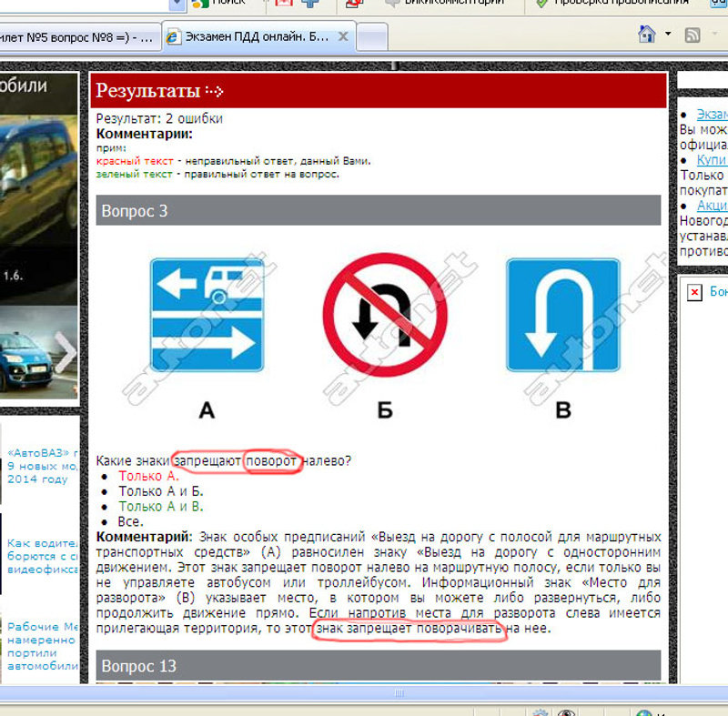Advance the car slideshow with the right chevron
This screenshot has width=728, height=716.
pos(65,353)
